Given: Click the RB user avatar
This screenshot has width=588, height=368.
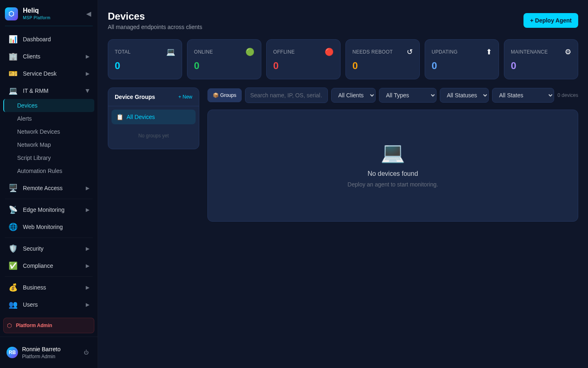Looking at the screenshot, I should pos(12,352).
